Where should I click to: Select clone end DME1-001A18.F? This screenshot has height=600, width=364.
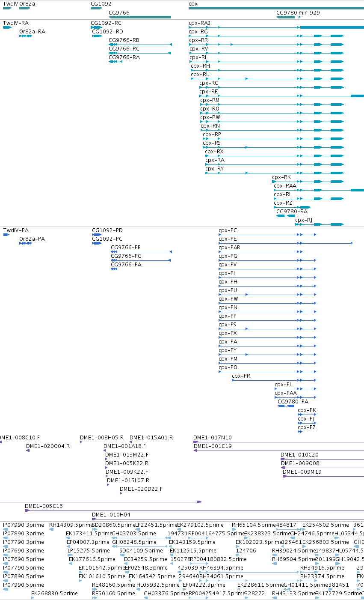point(125,446)
